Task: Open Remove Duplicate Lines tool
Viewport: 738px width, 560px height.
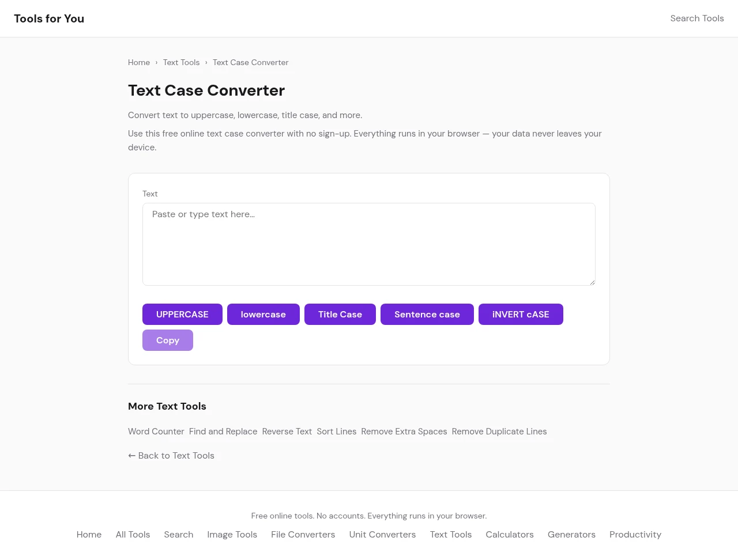Action: point(499,432)
